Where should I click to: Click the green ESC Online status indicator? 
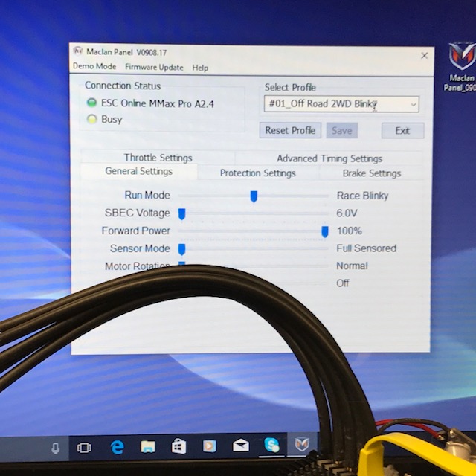click(x=92, y=103)
